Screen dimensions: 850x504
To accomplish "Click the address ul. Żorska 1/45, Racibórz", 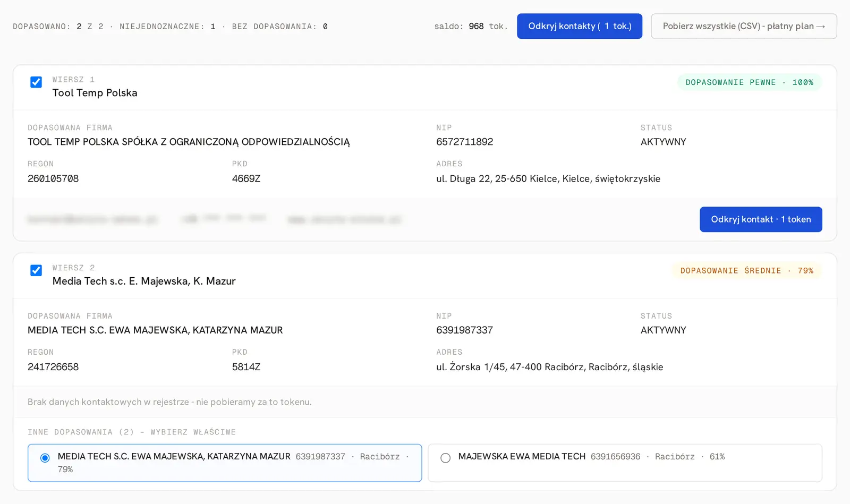I will [550, 367].
